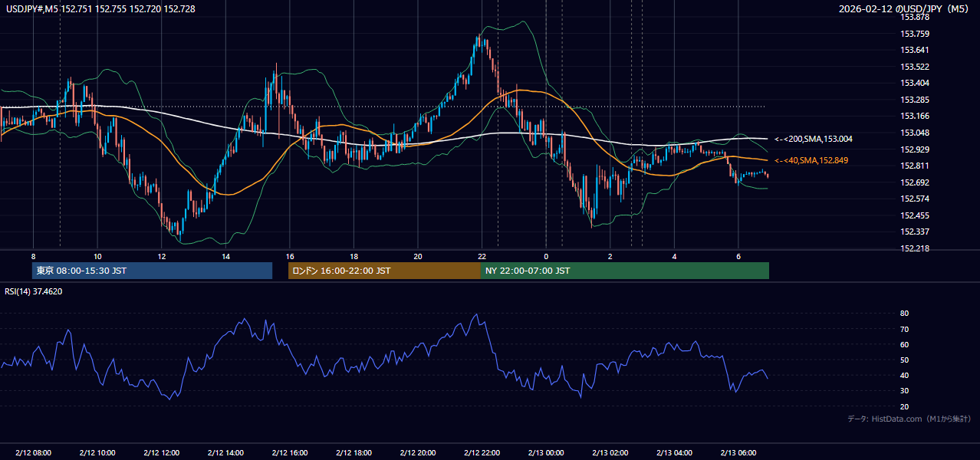This screenshot has height=460, width=980.
Task: Click the 2/12 18:00 date label
Action: tap(354, 453)
